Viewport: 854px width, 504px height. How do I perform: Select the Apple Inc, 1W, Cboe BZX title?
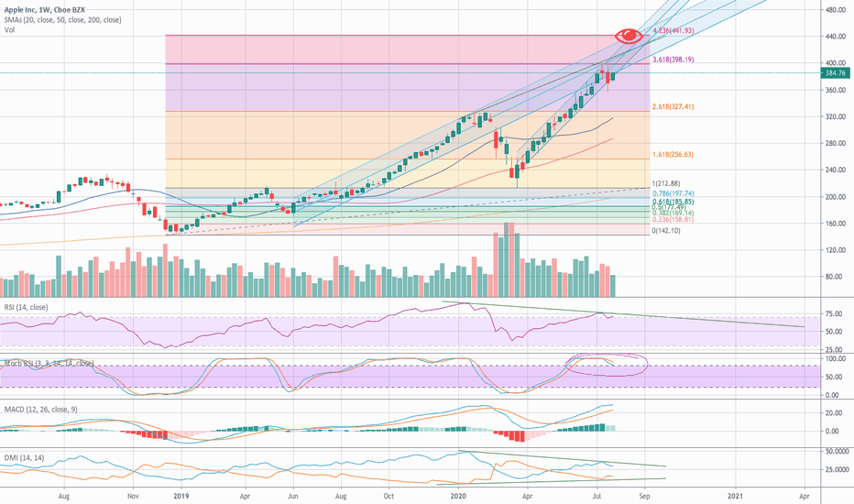click(45, 10)
